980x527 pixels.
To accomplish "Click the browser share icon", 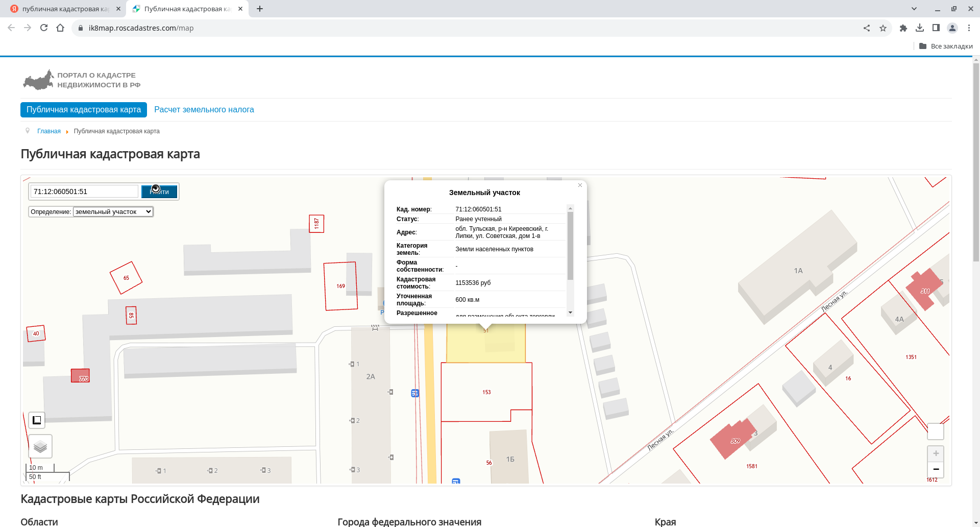I will [867, 28].
